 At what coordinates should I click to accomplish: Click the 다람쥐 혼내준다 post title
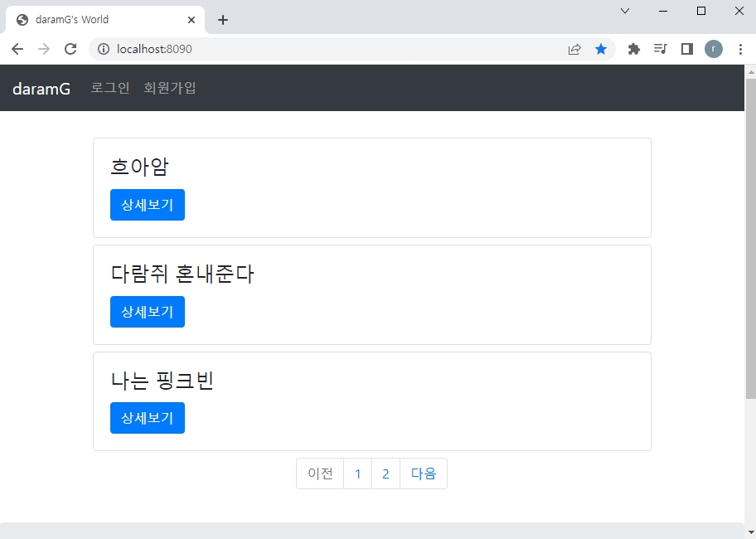(x=182, y=274)
